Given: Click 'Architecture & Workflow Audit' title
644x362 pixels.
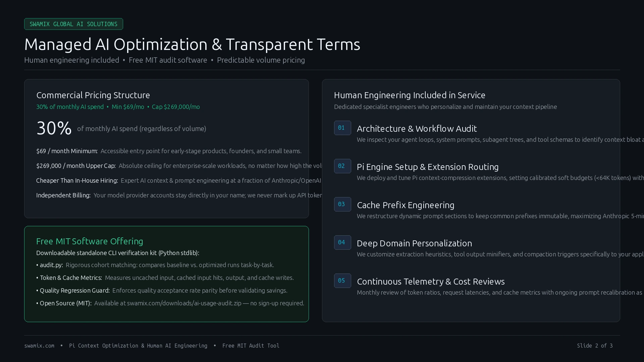Looking at the screenshot, I should click(x=417, y=129).
